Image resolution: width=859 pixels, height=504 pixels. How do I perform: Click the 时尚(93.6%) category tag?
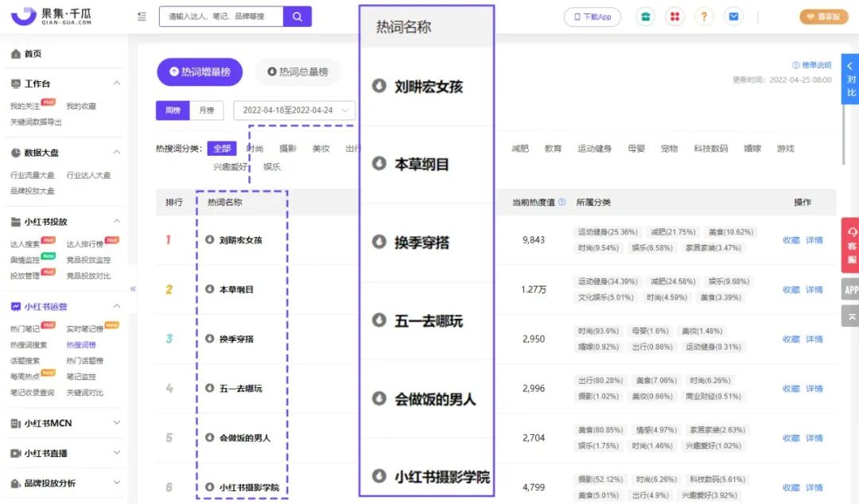598,331
